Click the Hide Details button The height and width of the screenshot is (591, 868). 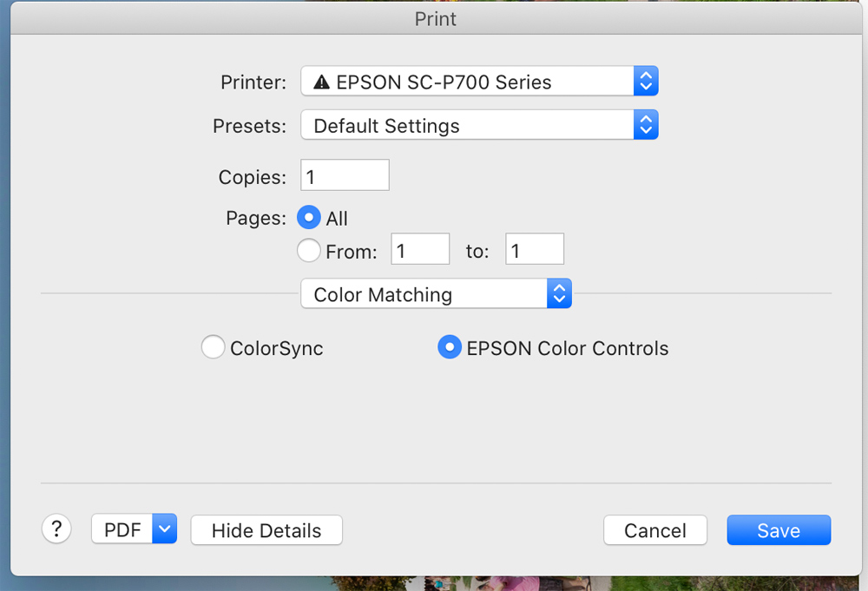point(266,530)
